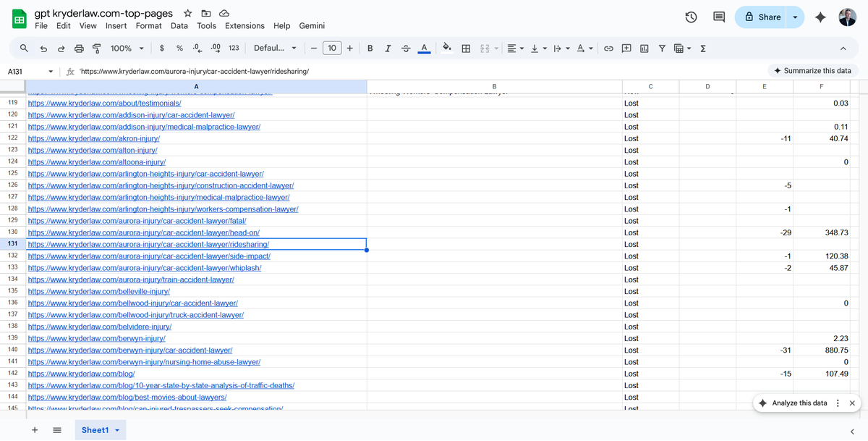Open text rotation dropdown
Image resolution: width=868 pixels, height=441 pixels.
[x=584, y=49]
